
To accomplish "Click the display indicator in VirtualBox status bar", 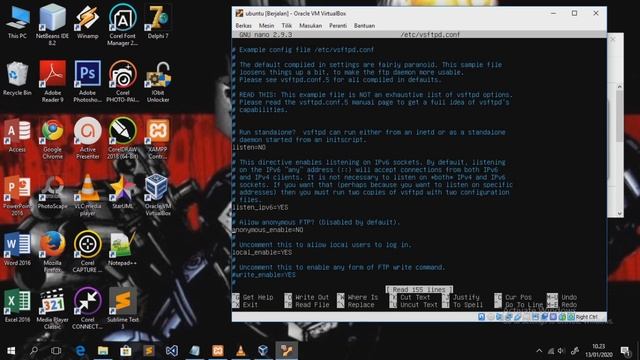I will click(x=535, y=317).
